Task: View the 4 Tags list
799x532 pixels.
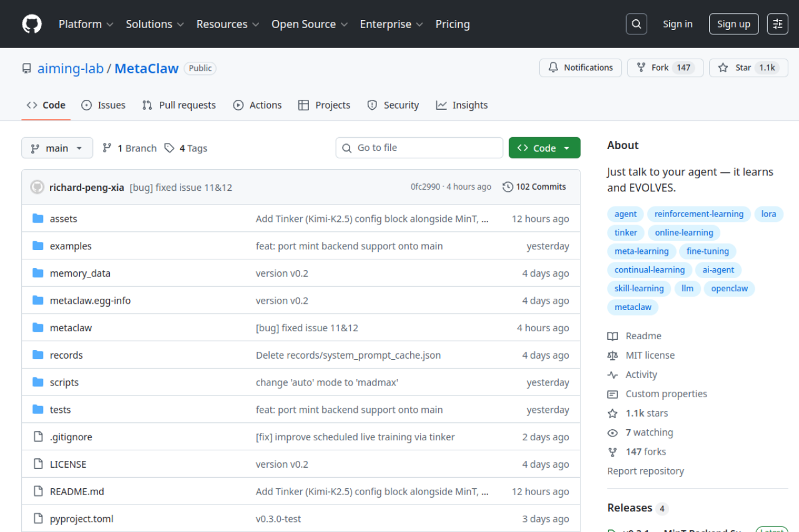Action: [186, 148]
